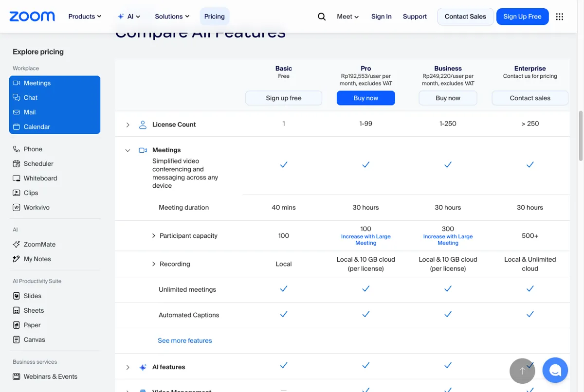Click Buy now under Business plan
584x392 pixels.
(448, 98)
